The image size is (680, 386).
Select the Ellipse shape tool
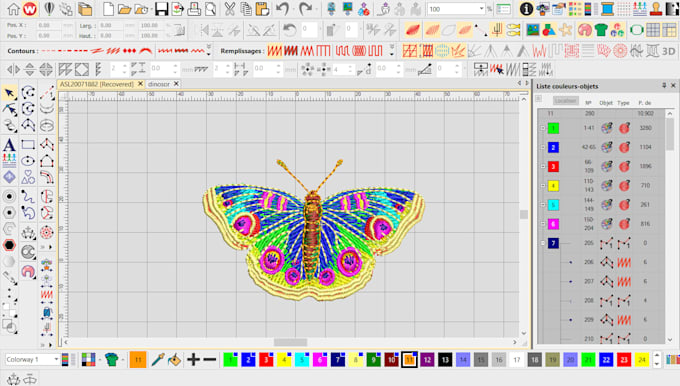(28, 161)
